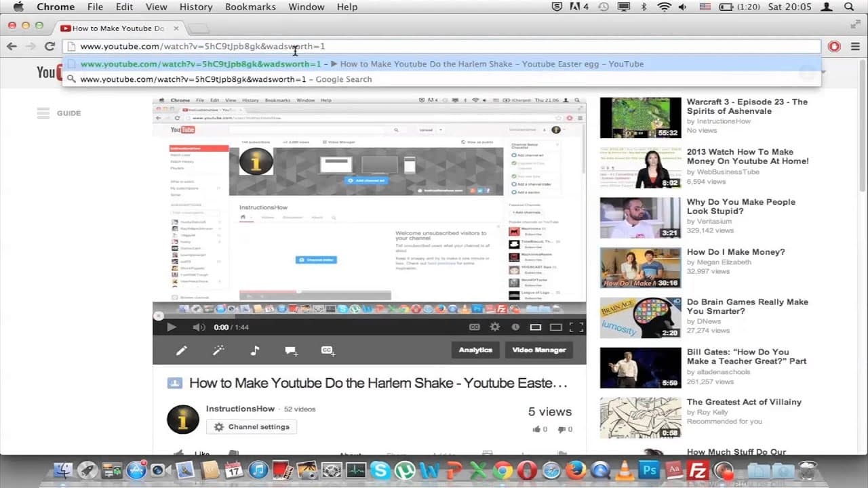
Task: Open How Do I Make Money video thumbnail
Action: (640, 268)
